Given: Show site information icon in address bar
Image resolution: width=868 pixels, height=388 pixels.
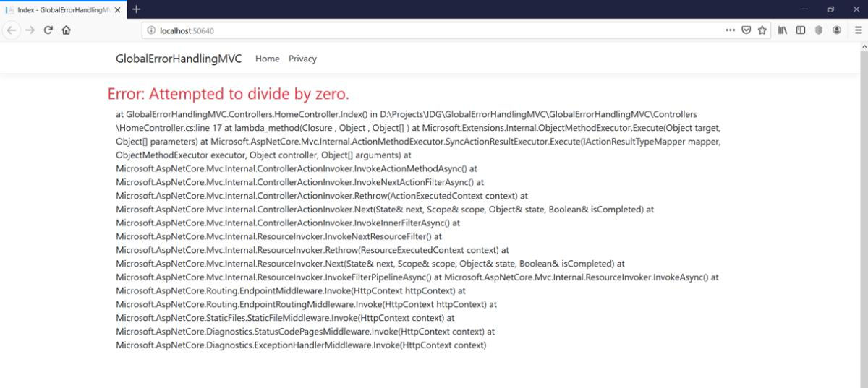Looking at the screenshot, I should [151, 30].
